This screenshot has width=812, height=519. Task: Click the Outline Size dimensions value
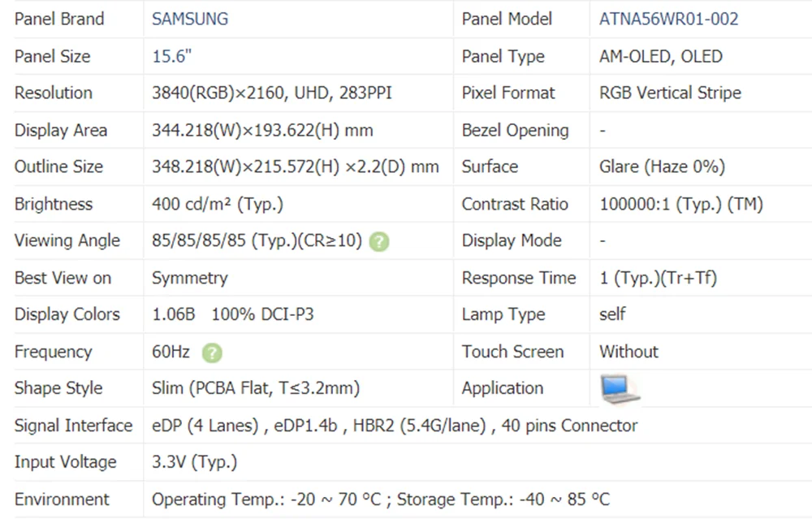click(x=295, y=167)
